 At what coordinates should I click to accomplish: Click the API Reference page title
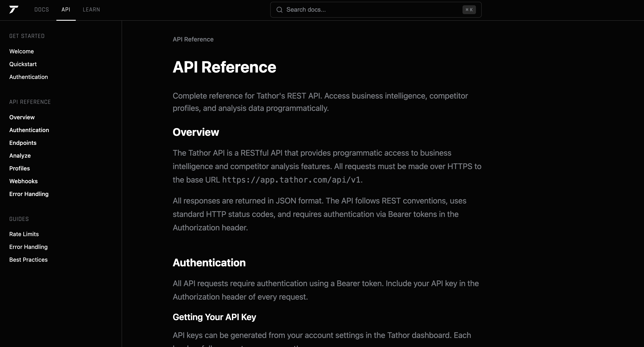[x=224, y=67]
